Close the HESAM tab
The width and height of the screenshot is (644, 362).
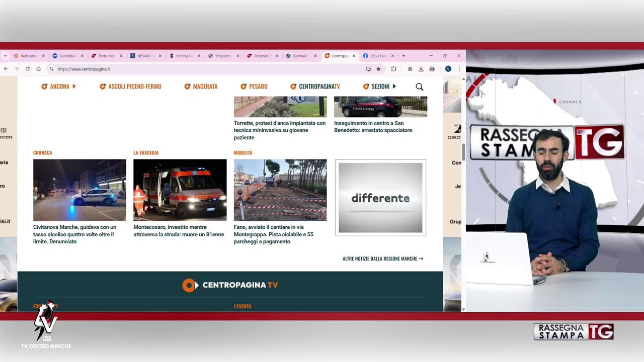(160, 56)
